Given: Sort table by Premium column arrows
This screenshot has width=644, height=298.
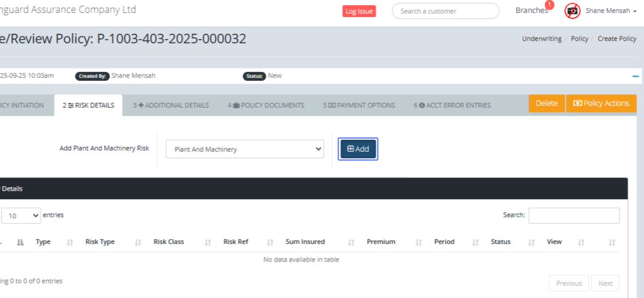Looking at the screenshot, I should point(419,243).
